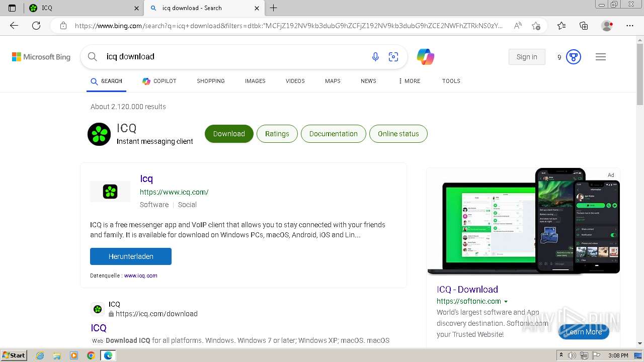The height and width of the screenshot is (362, 644).
Task: Select the Documentation pill
Action: [x=334, y=134]
